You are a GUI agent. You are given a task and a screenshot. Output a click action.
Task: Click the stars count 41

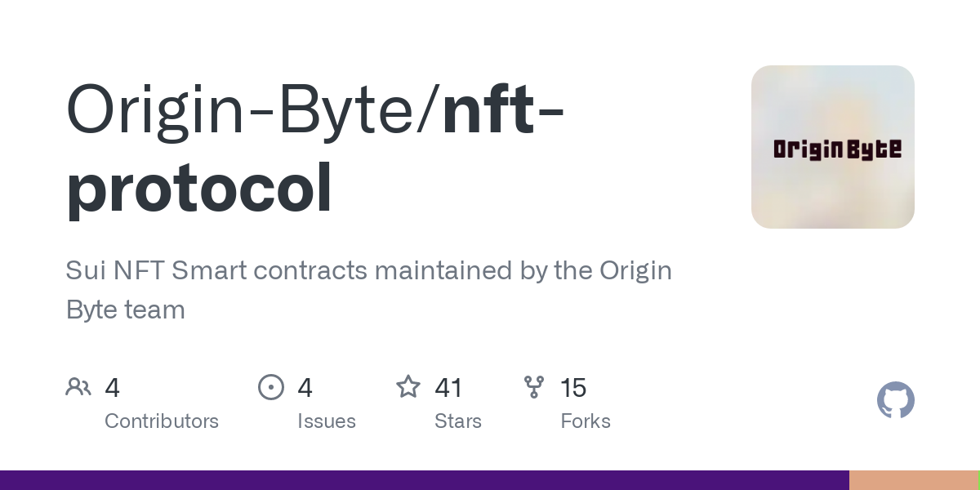coord(448,388)
